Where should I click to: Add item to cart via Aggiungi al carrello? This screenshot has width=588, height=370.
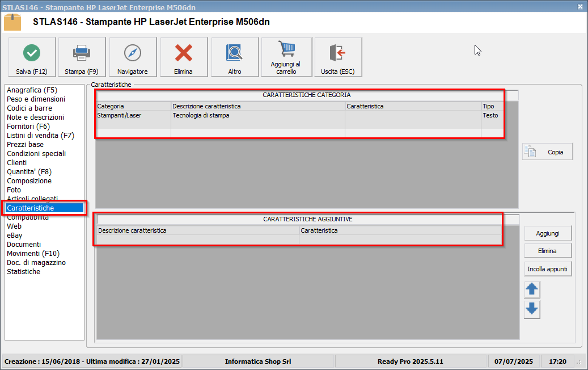click(286, 57)
